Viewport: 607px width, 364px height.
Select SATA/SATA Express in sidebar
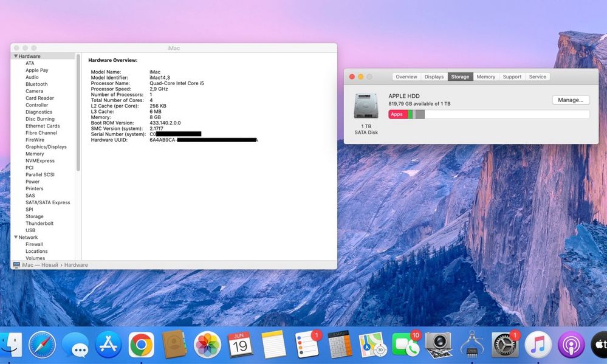[47, 202]
